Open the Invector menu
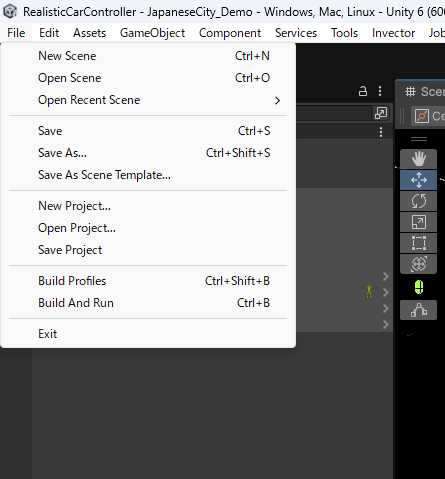Screen dimensions: 445x479 (393, 33)
